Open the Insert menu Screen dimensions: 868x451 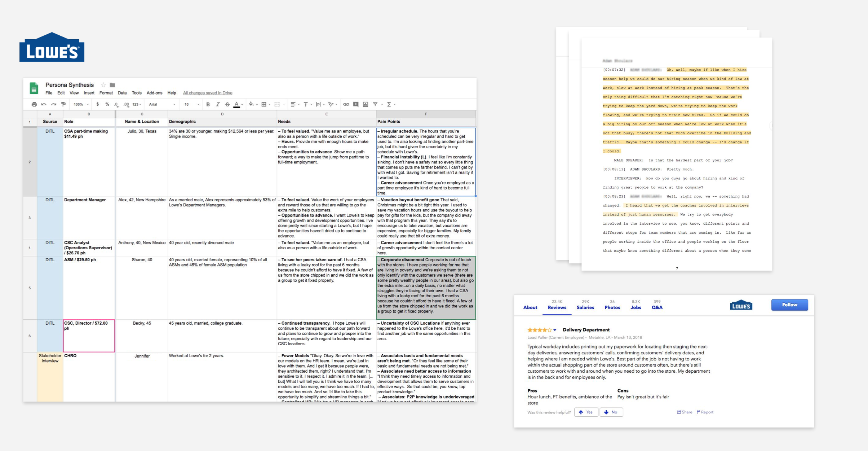point(89,93)
